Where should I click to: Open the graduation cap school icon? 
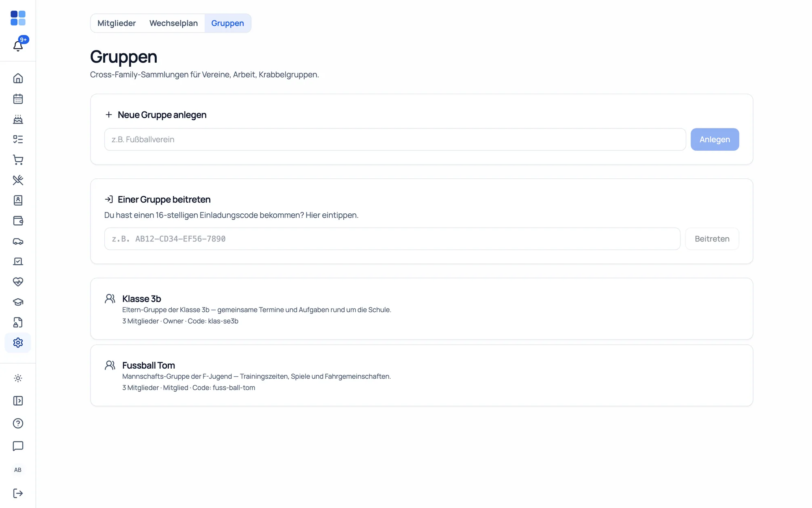[x=18, y=302]
